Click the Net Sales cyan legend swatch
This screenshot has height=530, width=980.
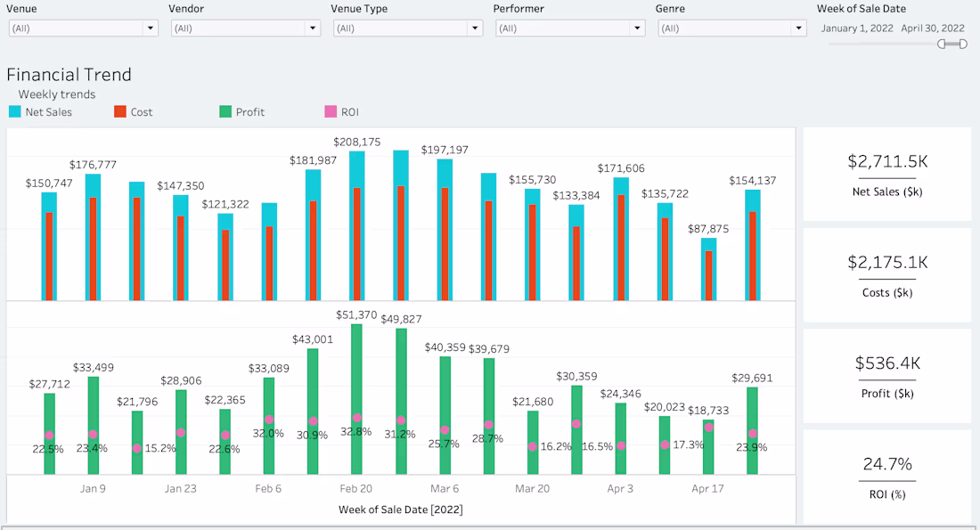click(x=15, y=112)
